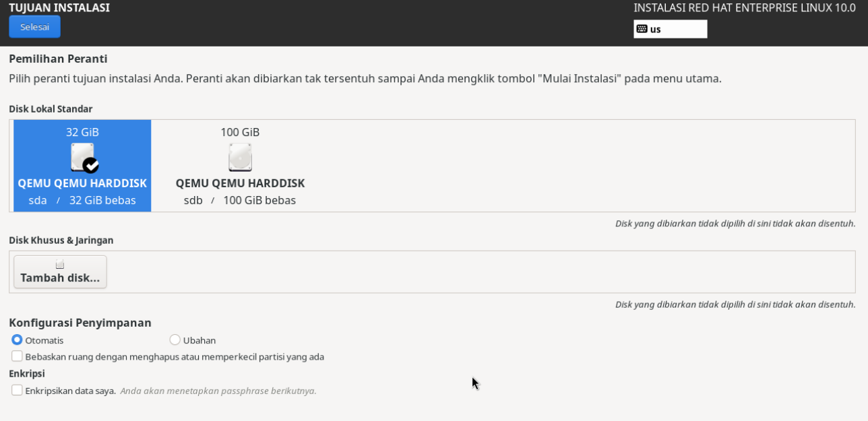Click the Pilih peranti tujuan instalasi description text
868x421 pixels.
[365, 79]
